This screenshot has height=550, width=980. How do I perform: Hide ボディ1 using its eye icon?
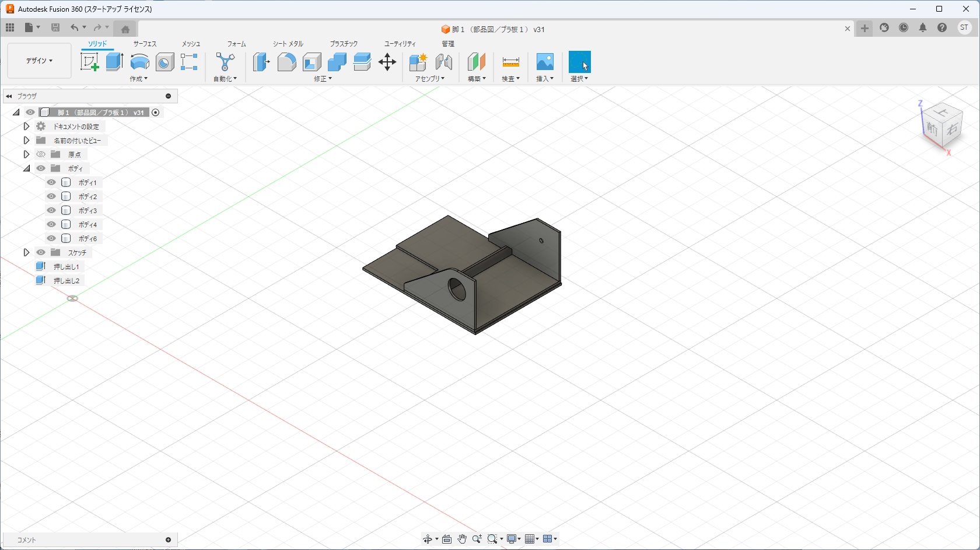point(51,182)
